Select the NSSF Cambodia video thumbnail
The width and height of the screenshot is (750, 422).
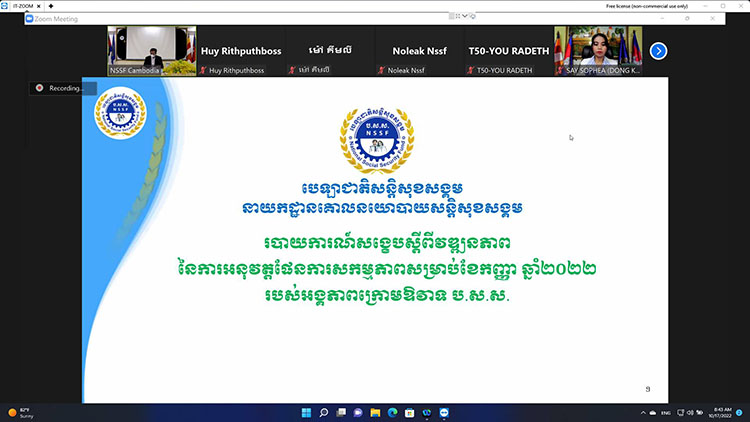coord(152,51)
